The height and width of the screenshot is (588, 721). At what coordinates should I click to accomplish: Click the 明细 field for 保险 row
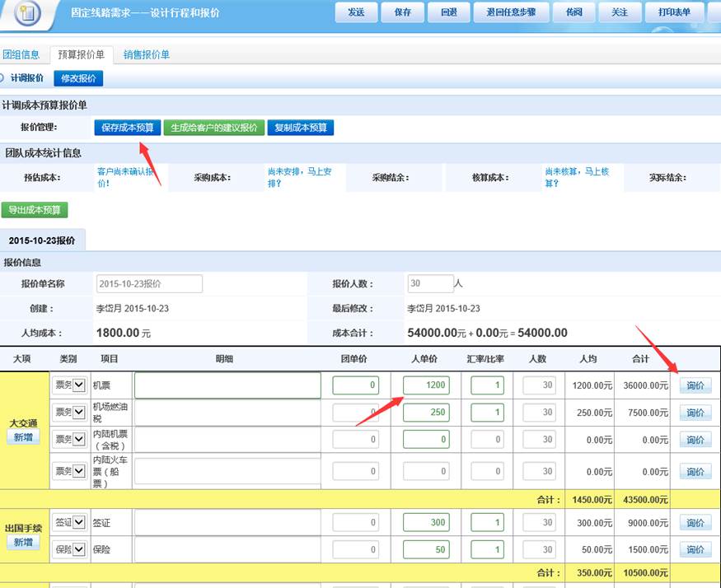click(x=227, y=549)
